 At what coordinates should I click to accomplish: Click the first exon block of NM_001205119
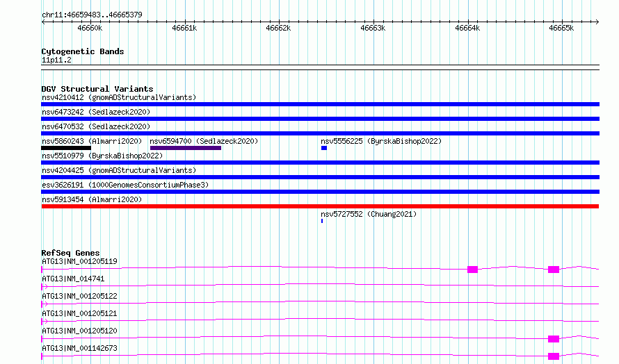472,270
